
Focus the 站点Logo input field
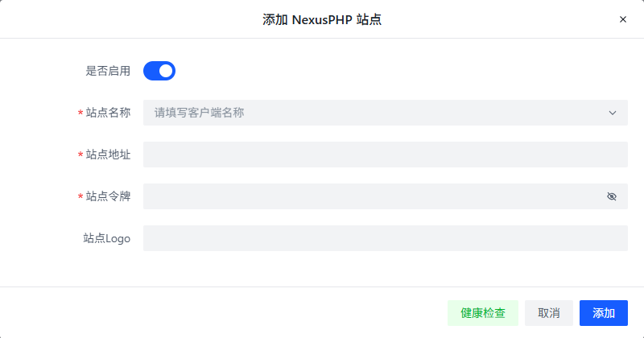(x=385, y=238)
